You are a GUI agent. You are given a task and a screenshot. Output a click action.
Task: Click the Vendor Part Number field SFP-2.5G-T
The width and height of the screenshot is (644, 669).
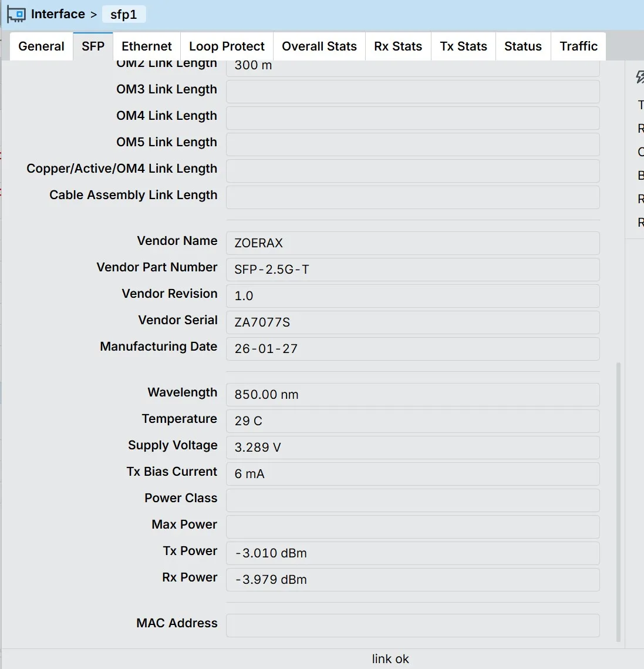click(x=413, y=270)
